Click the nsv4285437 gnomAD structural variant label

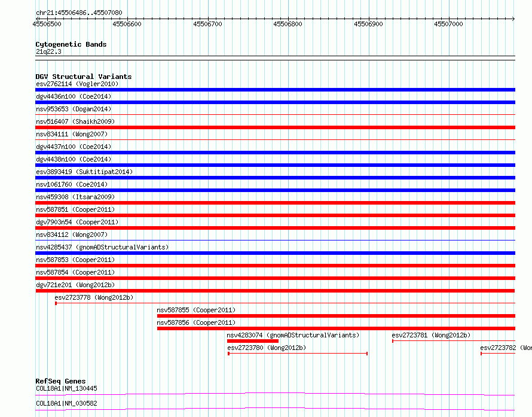point(102,247)
